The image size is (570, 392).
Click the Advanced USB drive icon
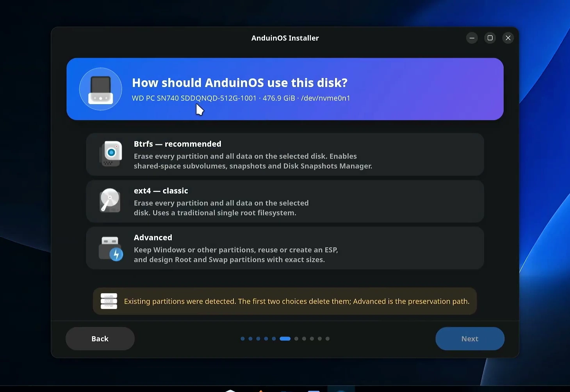[111, 248]
